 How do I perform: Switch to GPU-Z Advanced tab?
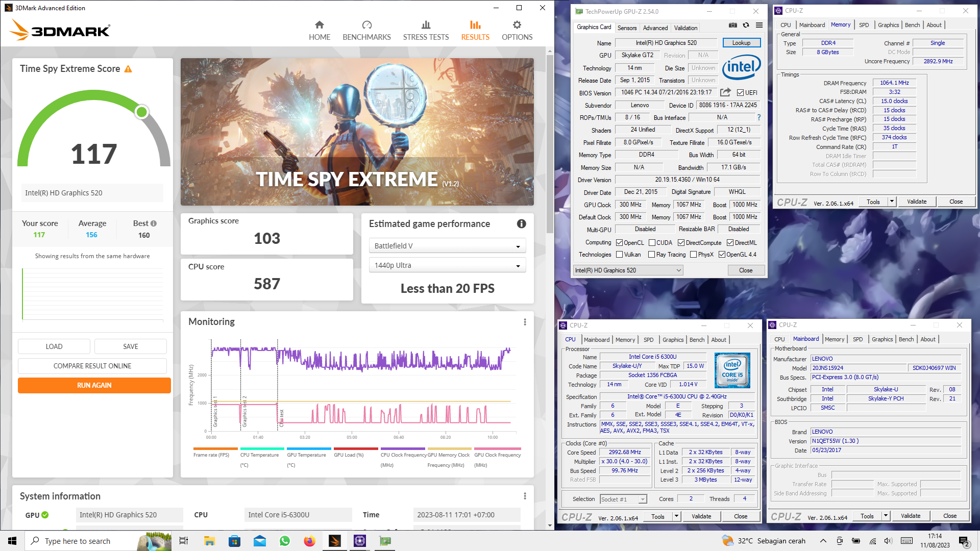[655, 28]
